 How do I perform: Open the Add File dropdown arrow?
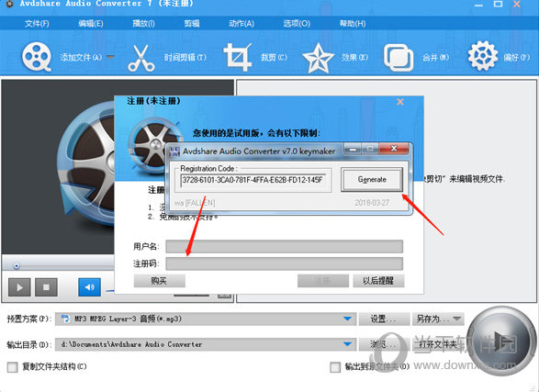coord(110,57)
